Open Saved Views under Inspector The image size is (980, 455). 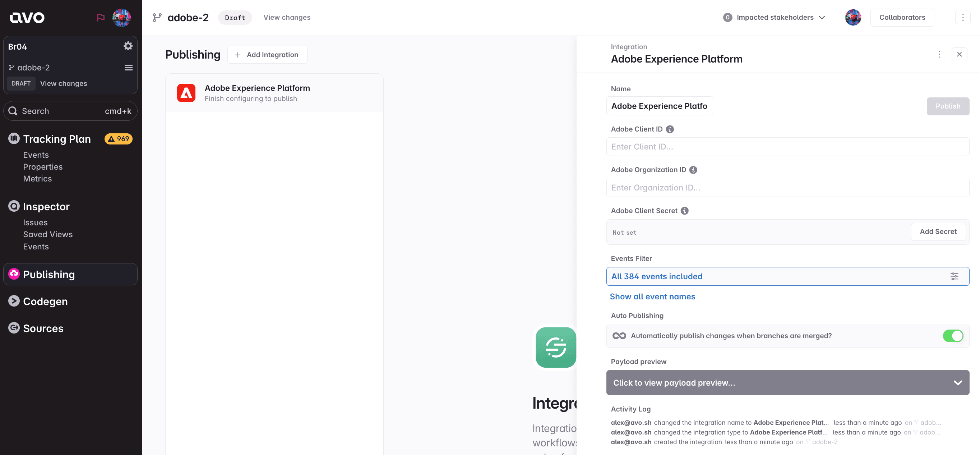tap(48, 234)
